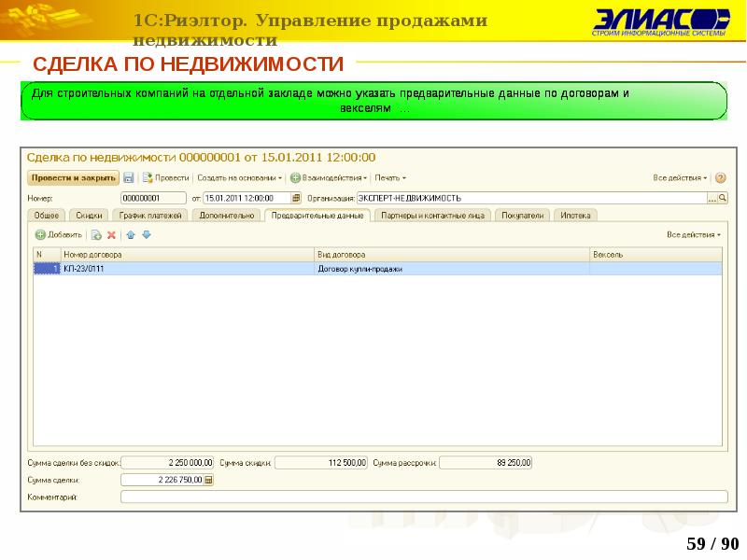Image resolution: width=747 pixels, height=560 pixels.
Task: Click into the Комментарий input field
Action: [x=422, y=497]
